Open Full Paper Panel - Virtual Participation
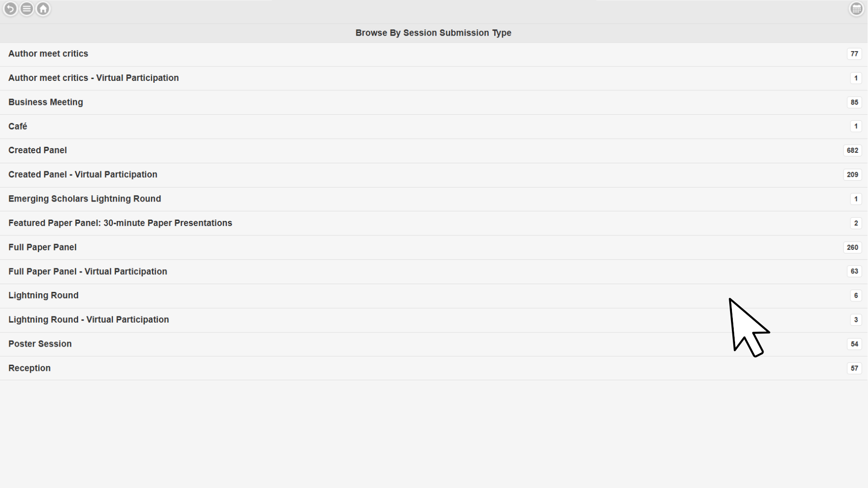Screen dimensions: 868x488 click(x=88, y=272)
